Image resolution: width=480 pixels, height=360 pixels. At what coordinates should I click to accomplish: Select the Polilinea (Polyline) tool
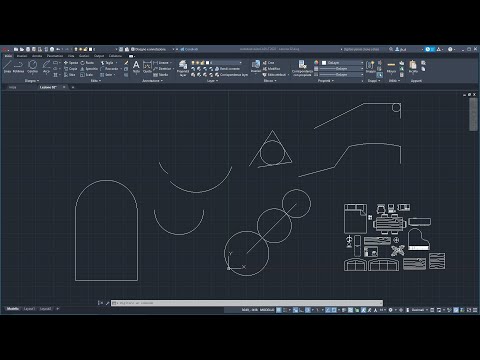coord(18,66)
